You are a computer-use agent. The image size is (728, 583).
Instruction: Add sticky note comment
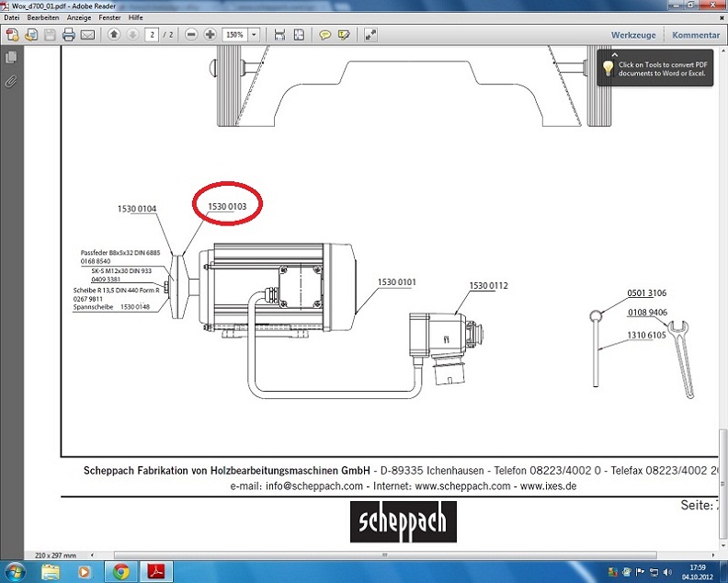coord(324,35)
